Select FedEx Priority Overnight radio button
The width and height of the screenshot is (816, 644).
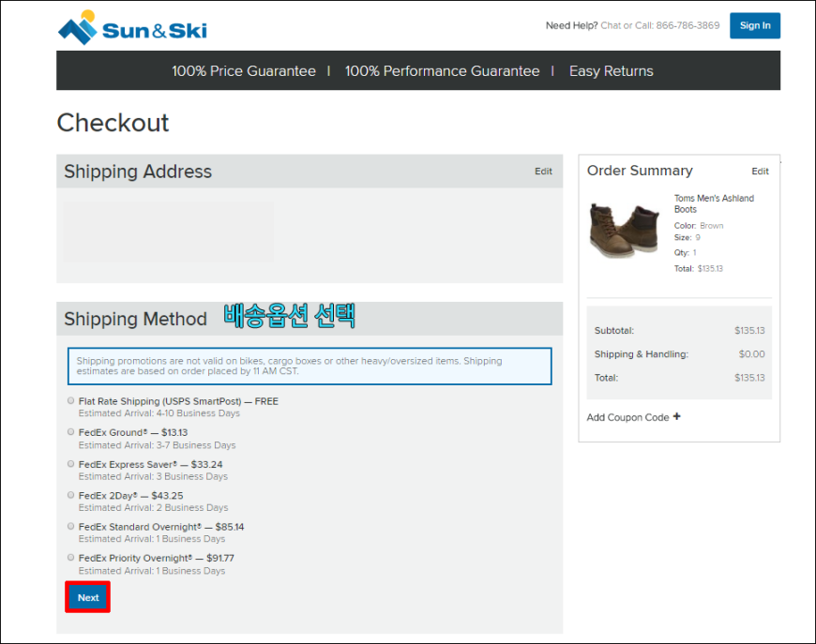70,557
